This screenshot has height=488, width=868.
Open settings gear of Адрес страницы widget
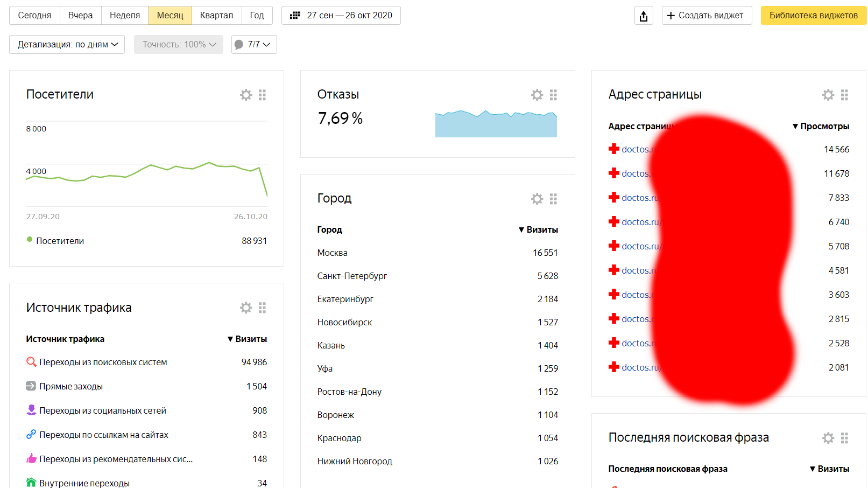828,95
